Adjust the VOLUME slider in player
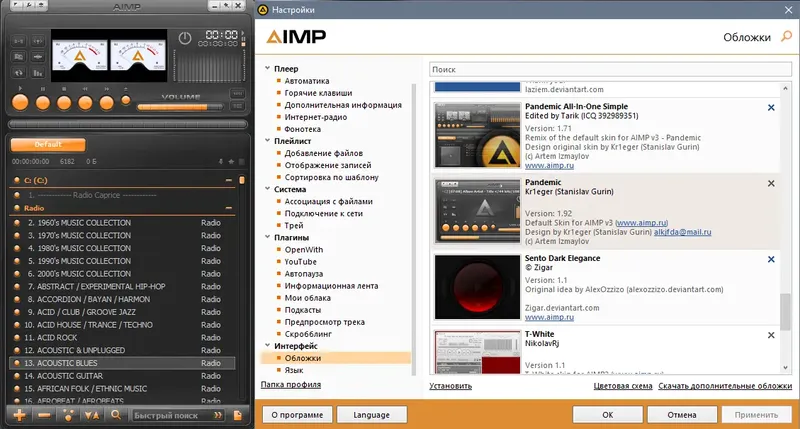This screenshot has height=429, width=800. 180,107
